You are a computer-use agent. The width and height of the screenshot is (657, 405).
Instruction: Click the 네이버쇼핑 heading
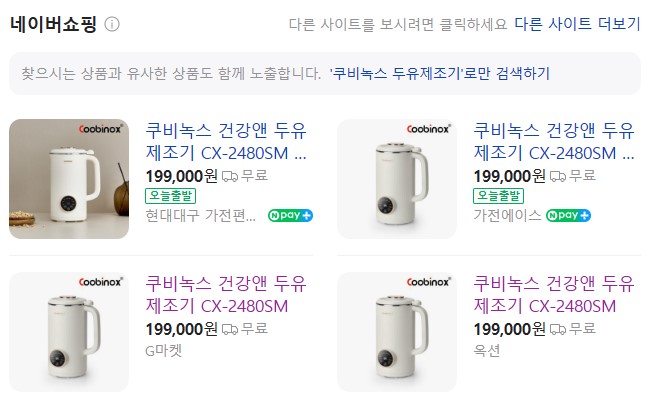53,24
